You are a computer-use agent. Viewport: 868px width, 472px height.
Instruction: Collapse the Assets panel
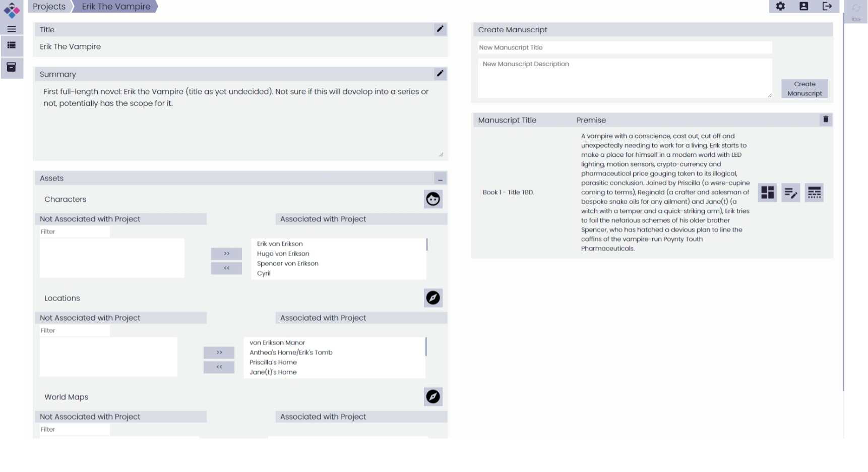pyautogui.click(x=440, y=179)
